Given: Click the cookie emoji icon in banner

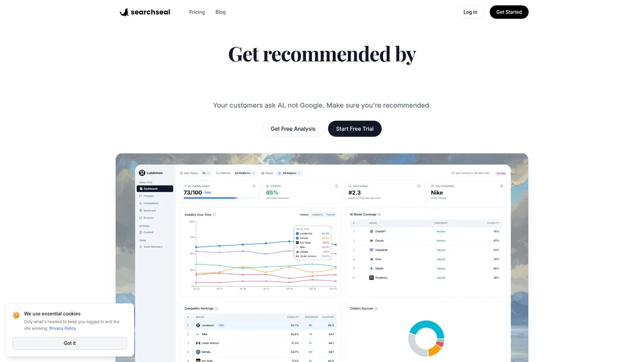Looking at the screenshot, I should pyautogui.click(x=16, y=315).
